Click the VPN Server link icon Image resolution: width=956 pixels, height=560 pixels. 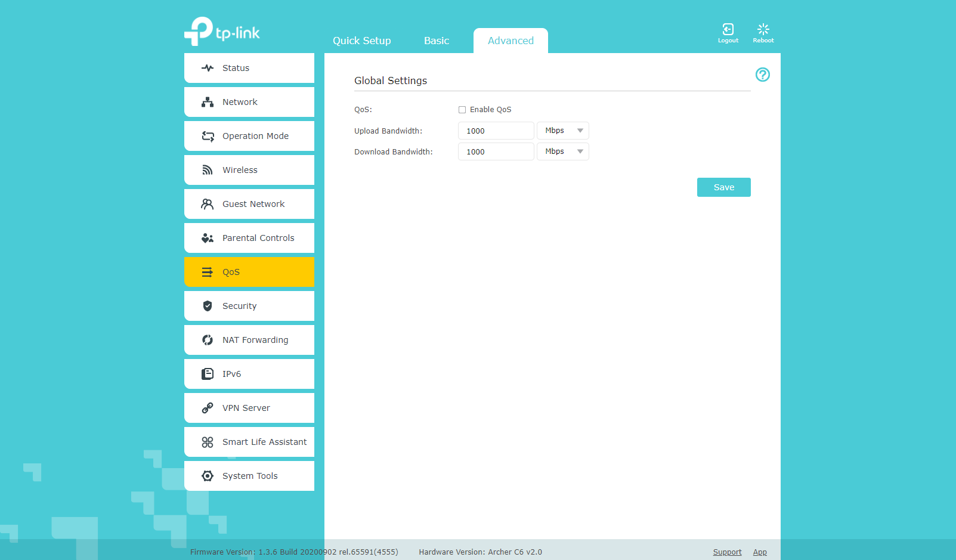[x=208, y=408]
